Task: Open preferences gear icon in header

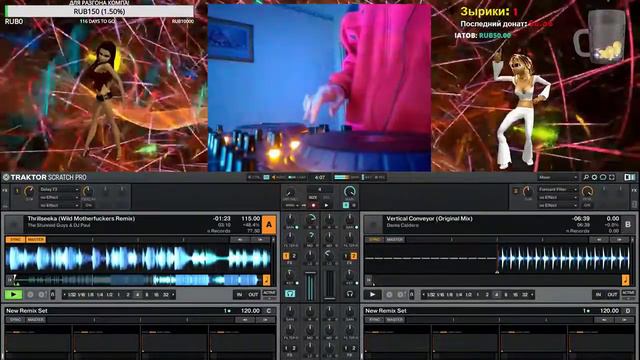Action: point(594,177)
